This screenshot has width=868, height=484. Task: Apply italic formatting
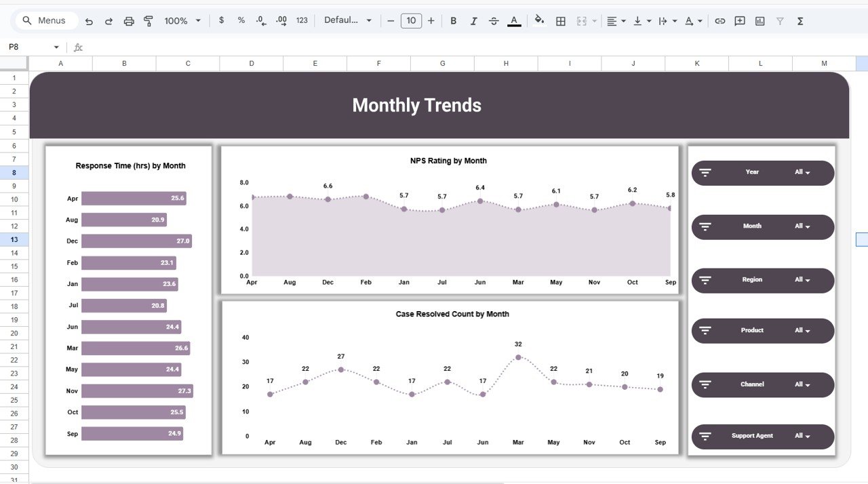pyautogui.click(x=473, y=20)
